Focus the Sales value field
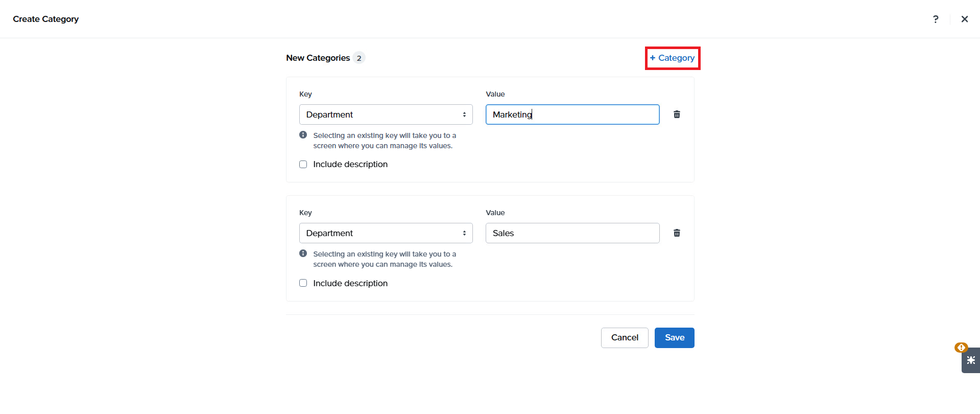The image size is (980, 414). pos(572,233)
